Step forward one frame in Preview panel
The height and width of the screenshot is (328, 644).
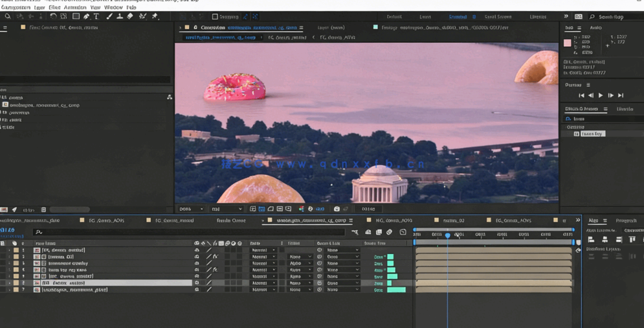[611, 95]
